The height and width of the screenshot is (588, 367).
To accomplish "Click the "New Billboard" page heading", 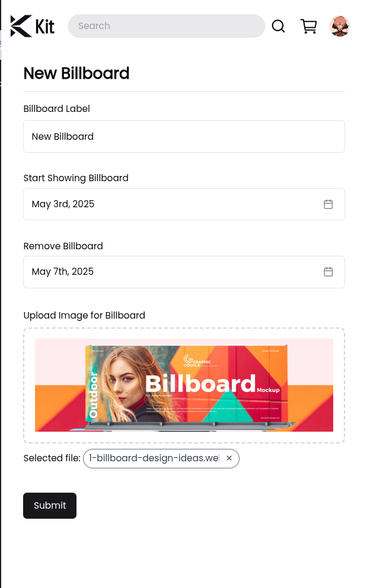I will click(76, 73).
